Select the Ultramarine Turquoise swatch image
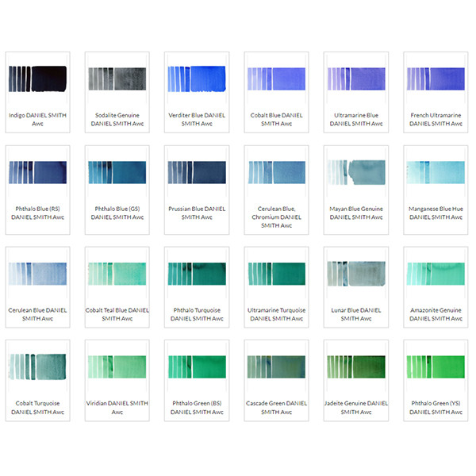476x476 pixels. (276, 274)
